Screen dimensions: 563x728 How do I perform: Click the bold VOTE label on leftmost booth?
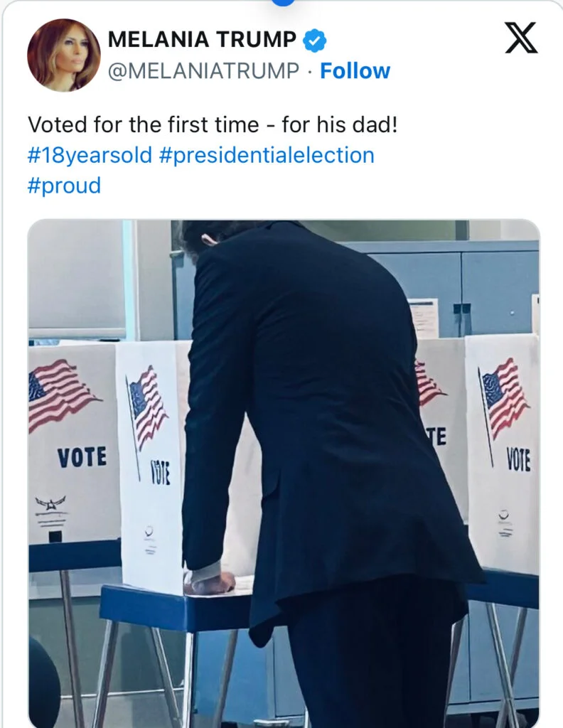point(82,456)
